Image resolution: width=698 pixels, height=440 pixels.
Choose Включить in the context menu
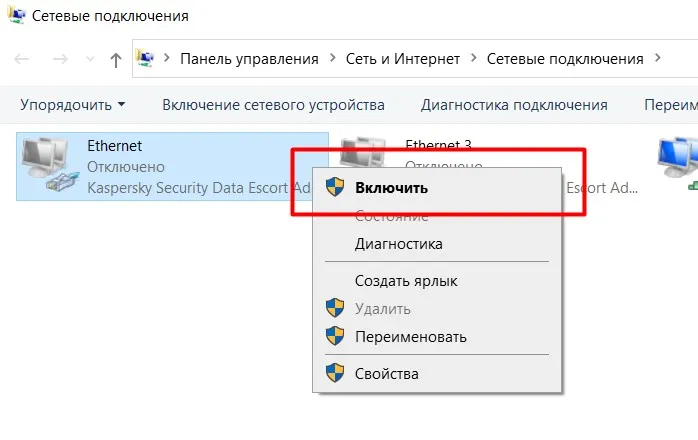click(x=391, y=187)
